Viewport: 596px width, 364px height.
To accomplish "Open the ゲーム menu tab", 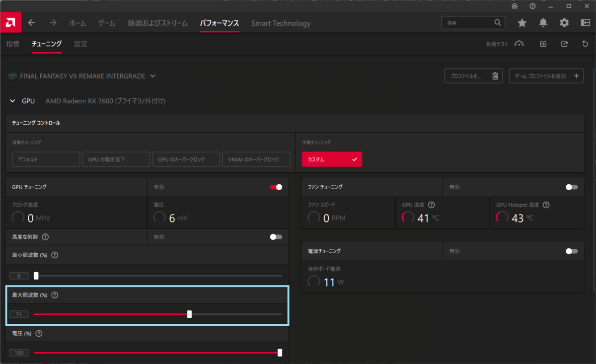I will [107, 23].
